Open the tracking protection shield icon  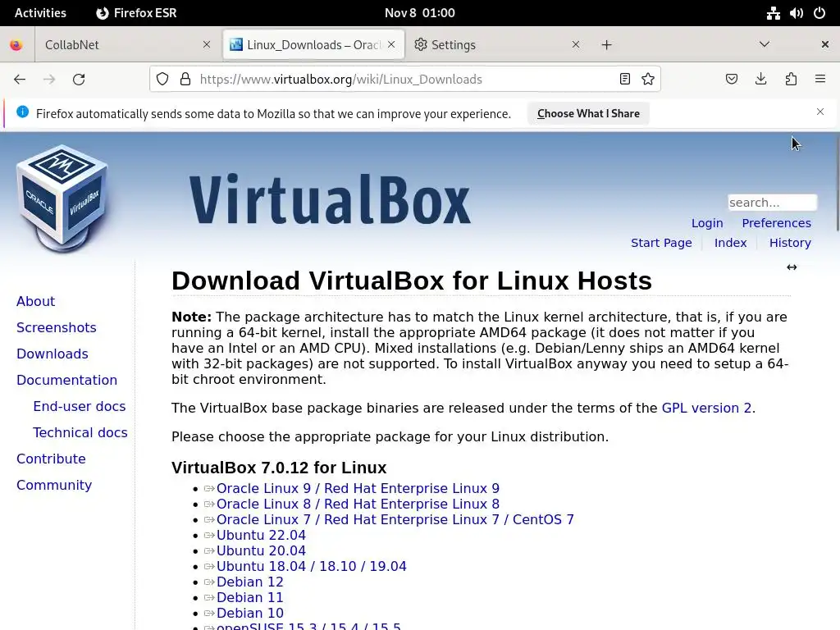coord(162,80)
